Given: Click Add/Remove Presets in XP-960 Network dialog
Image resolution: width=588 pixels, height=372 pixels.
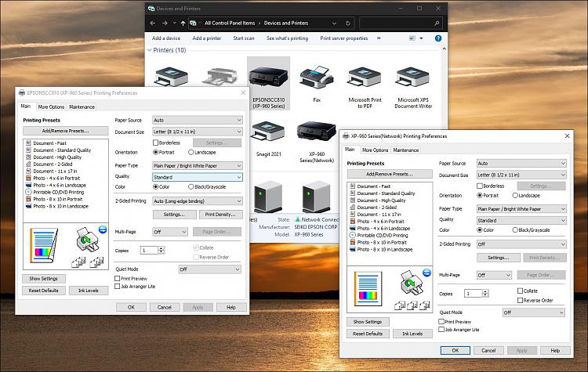Looking at the screenshot, I should tap(390, 174).
